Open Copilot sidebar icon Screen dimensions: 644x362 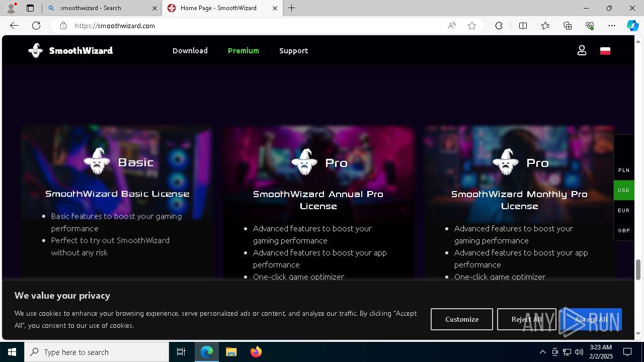click(632, 26)
